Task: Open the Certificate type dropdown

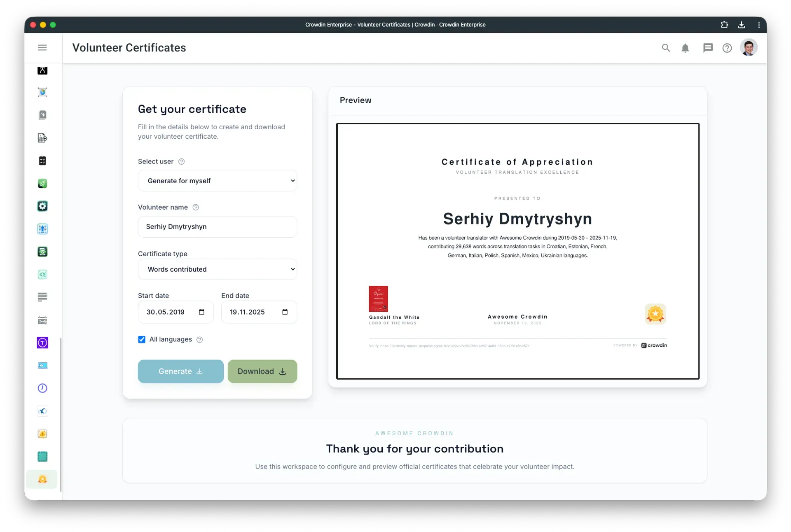Action: [x=218, y=269]
